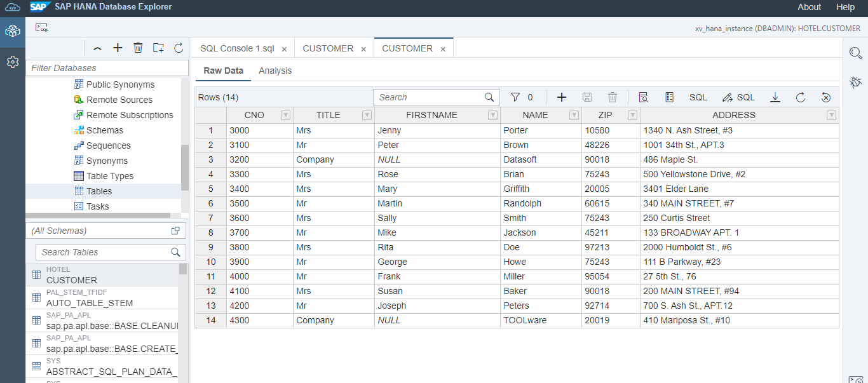
Task: Click the database tree vertical scrollbar
Action: pyautogui.click(x=184, y=168)
